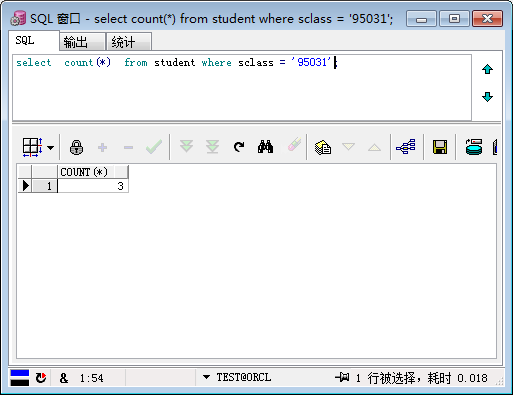Click the single record view icon
The image size is (513, 395).
click(323, 147)
